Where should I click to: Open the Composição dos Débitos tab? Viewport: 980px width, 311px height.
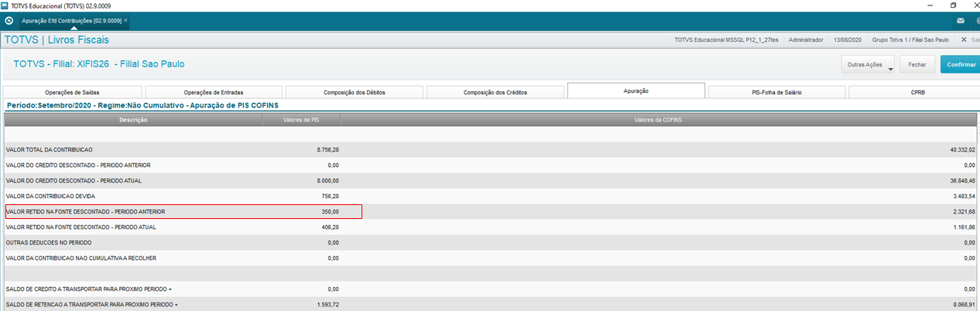coord(355,92)
